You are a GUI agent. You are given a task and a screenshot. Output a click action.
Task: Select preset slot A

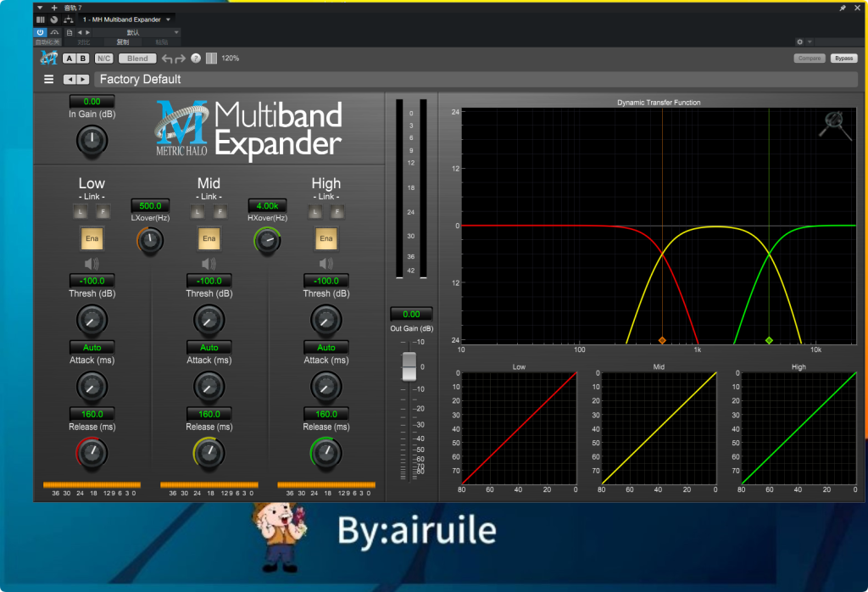pyautogui.click(x=70, y=59)
